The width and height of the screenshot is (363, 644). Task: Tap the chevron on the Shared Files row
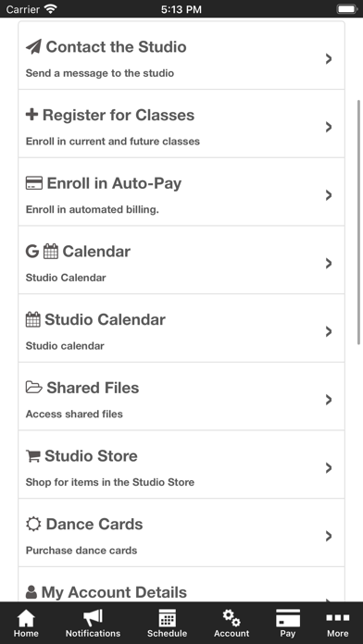click(329, 400)
